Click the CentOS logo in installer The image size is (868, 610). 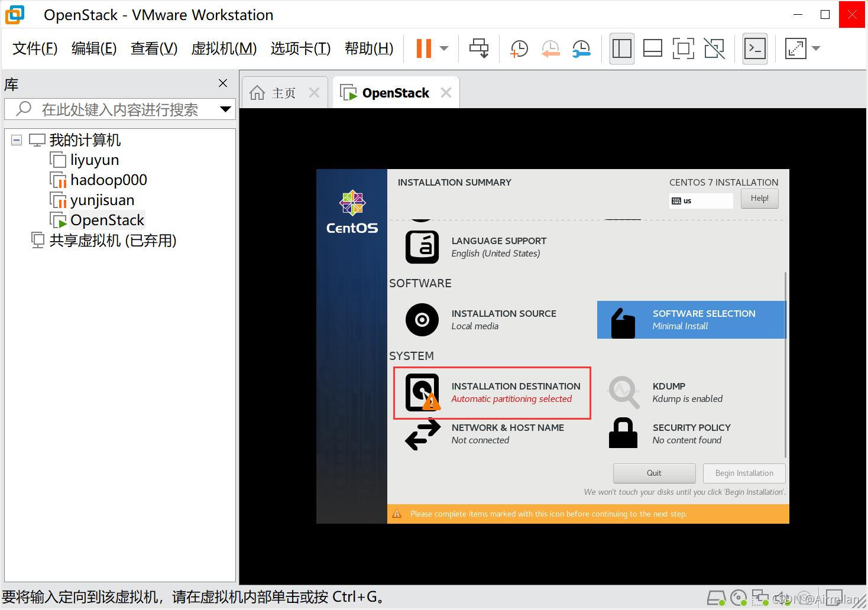(x=352, y=212)
